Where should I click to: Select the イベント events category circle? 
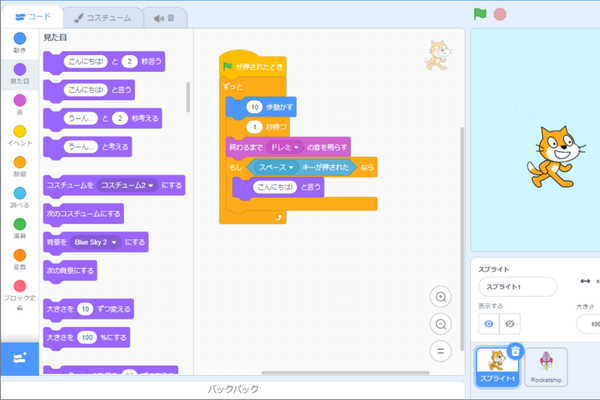coord(20,131)
